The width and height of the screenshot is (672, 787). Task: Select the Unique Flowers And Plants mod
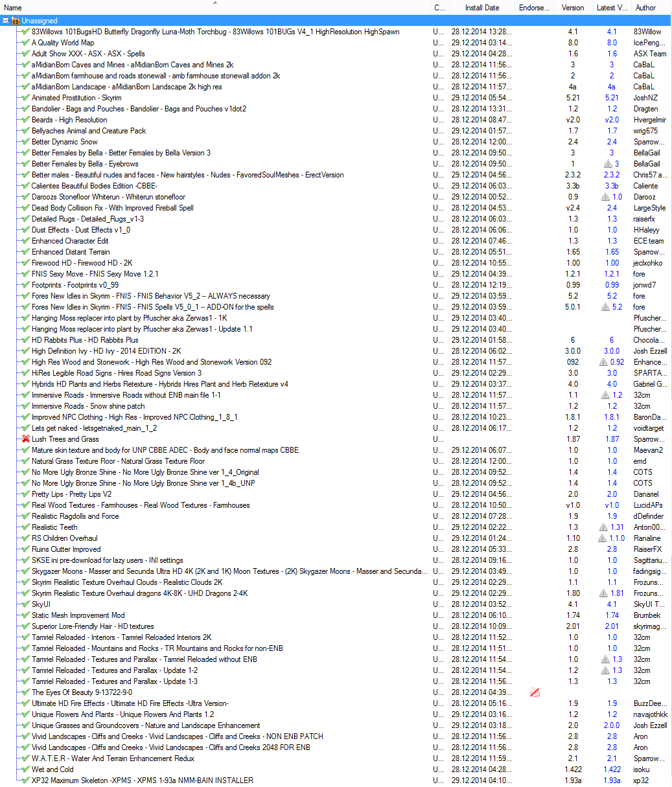pyautogui.click(x=123, y=714)
